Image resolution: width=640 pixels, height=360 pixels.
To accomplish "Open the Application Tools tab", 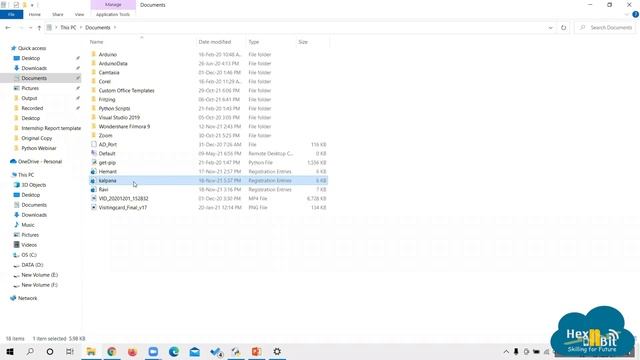I will [x=113, y=14].
